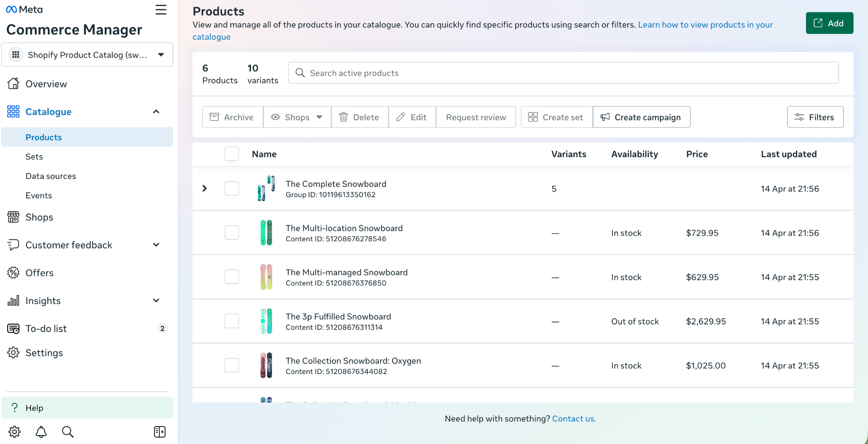Check The 3p Fulfilled Snowboard row
The width and height of the screenshot is (868, 444).
[x=232, y=321]
